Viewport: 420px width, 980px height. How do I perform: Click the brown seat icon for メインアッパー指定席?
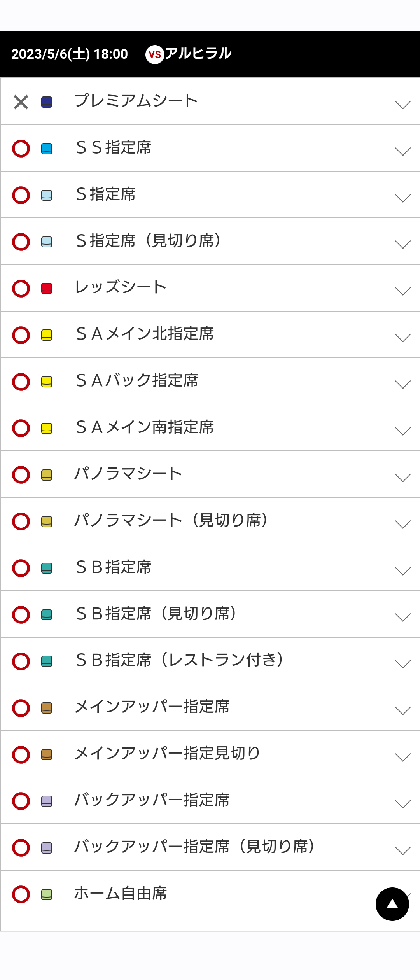pyautogui.click(x=47, y=708)
